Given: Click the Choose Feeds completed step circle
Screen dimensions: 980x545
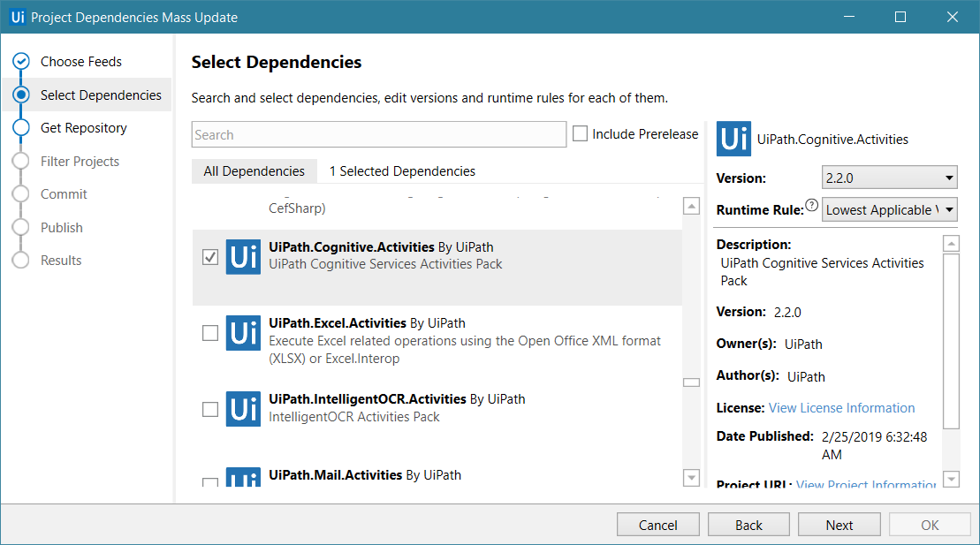Looking at the screenshot, I should [21, 61].
